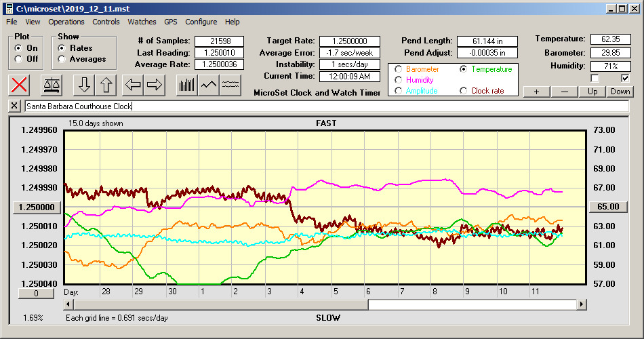This screenshot has width=644, height=339.
Task: Select the Clock rate radio button
Action: click(x=463, y=91)
